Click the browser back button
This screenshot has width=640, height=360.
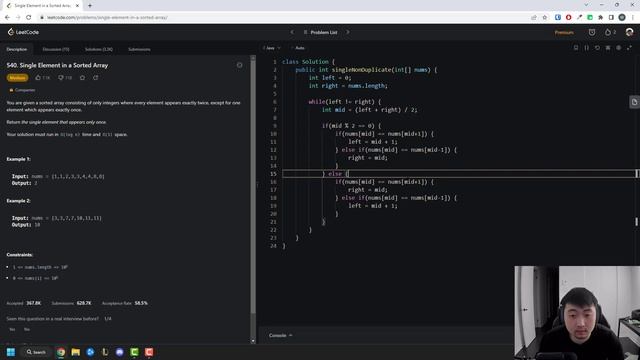(x=7, y=17)
